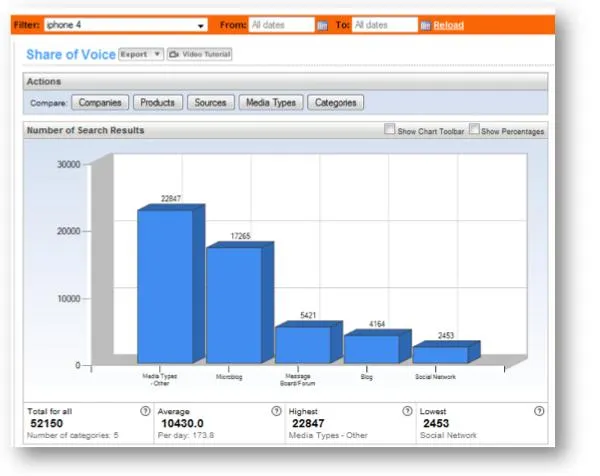600x476 pixels.
Task: Click the Microblog bar in chart
Action: pos(240,303)
